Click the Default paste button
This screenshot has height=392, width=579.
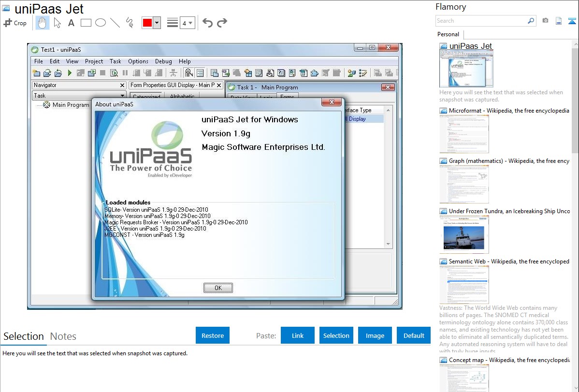pos(414,335)
